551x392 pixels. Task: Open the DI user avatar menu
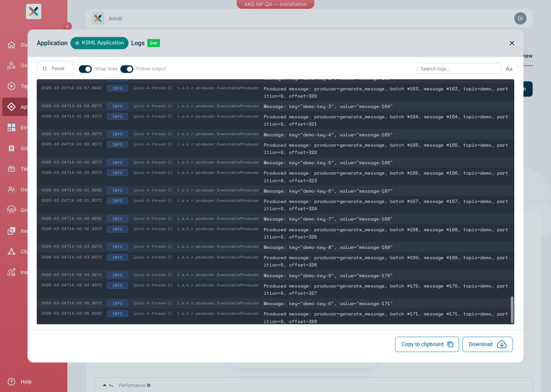pos(520,18)
